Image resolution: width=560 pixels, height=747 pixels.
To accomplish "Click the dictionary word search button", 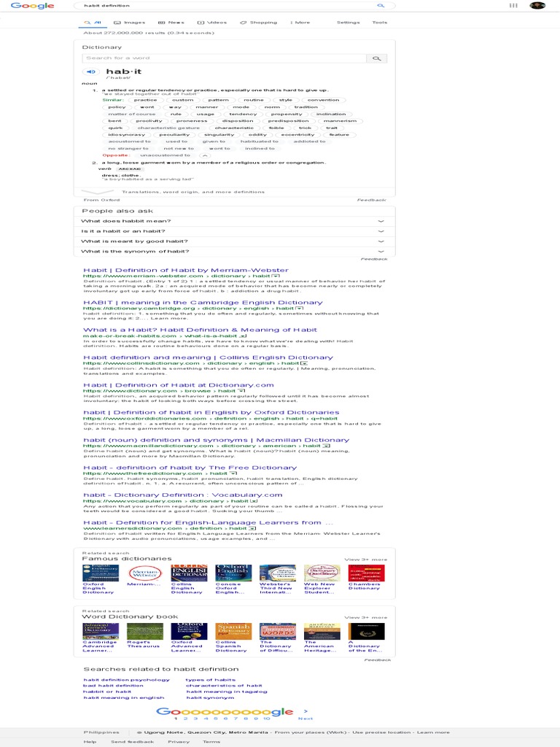I will (377, 58).
